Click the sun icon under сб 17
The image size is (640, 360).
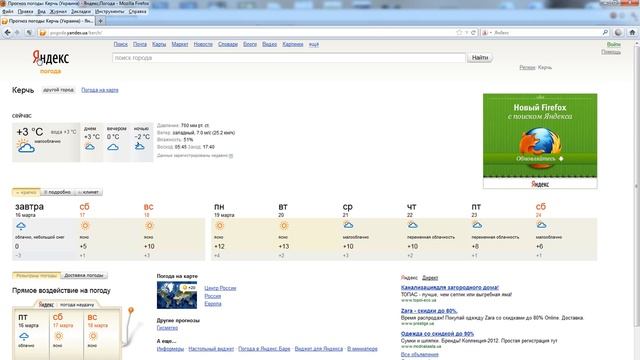85,226
